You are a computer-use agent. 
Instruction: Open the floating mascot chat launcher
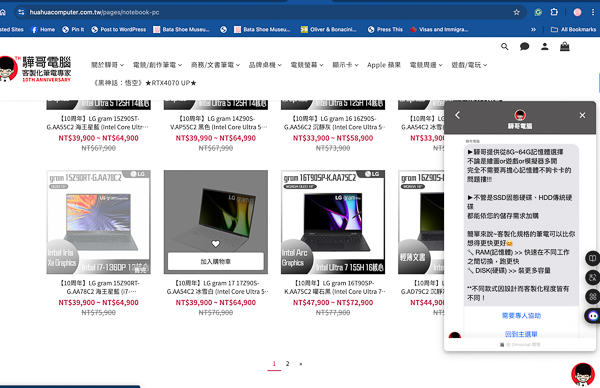(583, 374)
